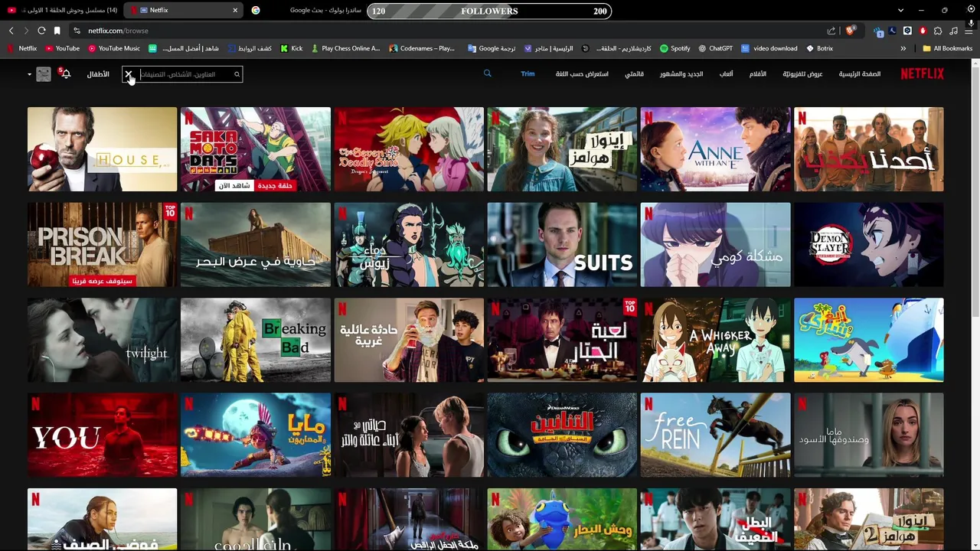
Task: Click the magnifier icon inside the search box
Action: click(237, 74)
